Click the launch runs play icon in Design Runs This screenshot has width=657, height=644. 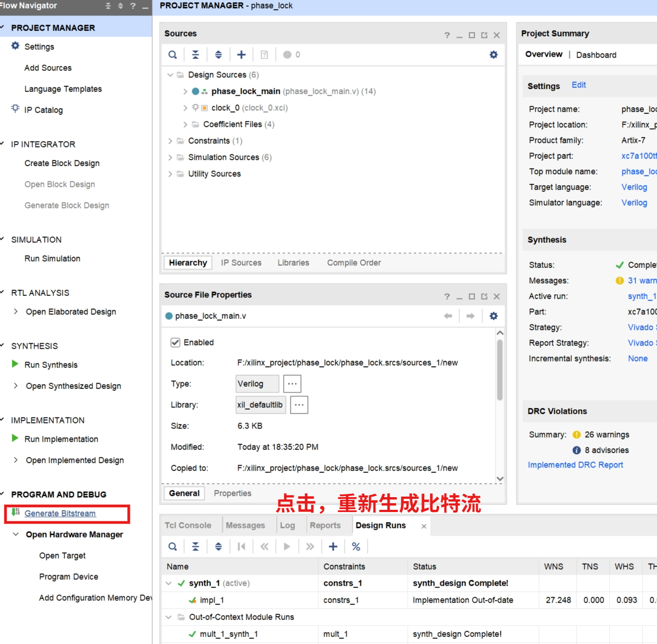pos(287,547)
